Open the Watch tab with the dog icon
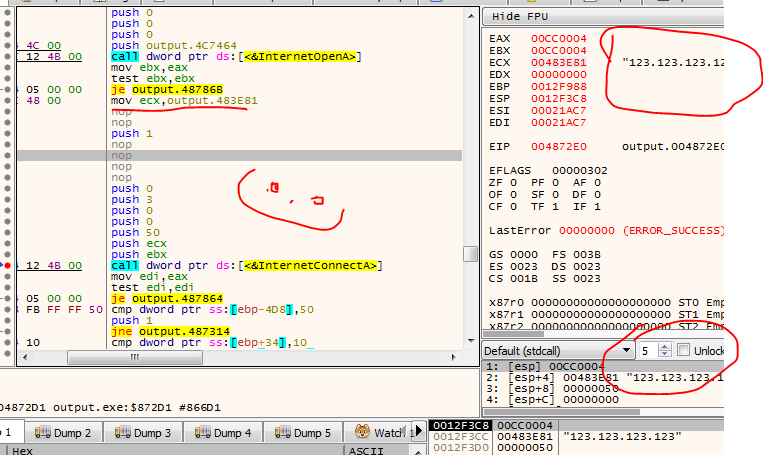 pos(379,433)
